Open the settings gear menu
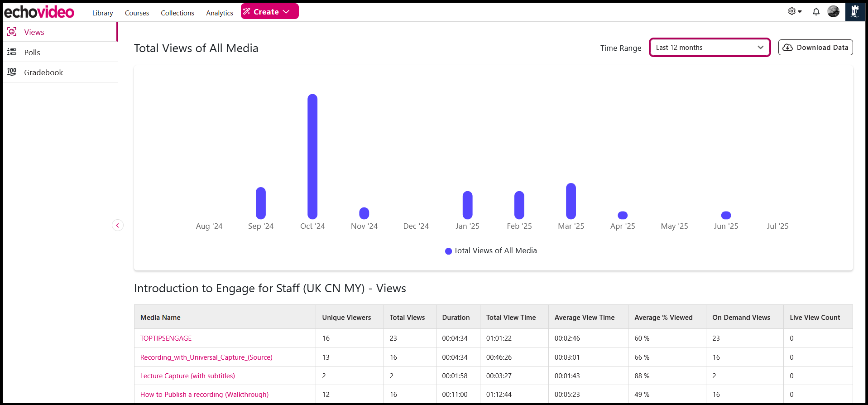This screenshot has width=868, height=405. click(794, 11)
